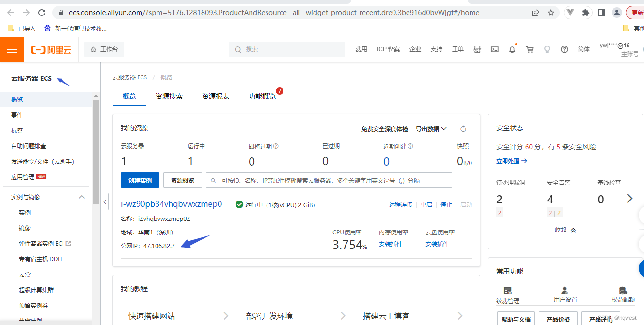
Task: Switch to the 资源搜索 tab
Action: click(169, 96)
